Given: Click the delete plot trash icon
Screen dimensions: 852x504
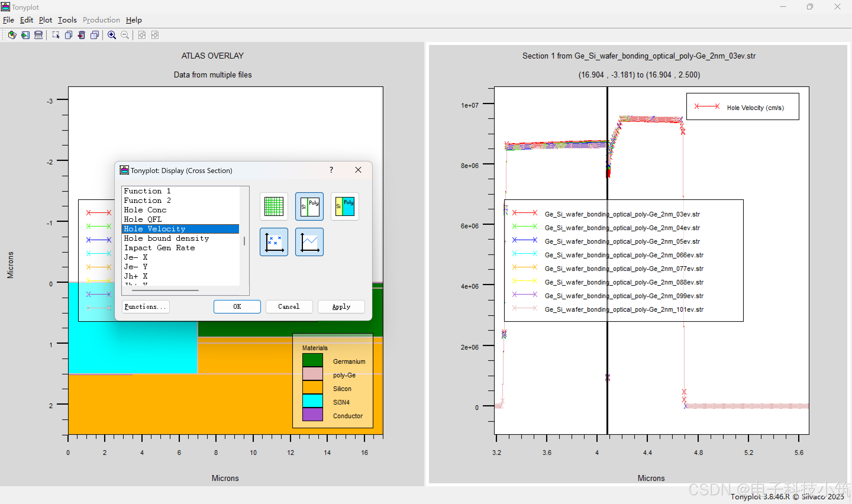Looking at the screenshot, I should (x=81, y=35).
